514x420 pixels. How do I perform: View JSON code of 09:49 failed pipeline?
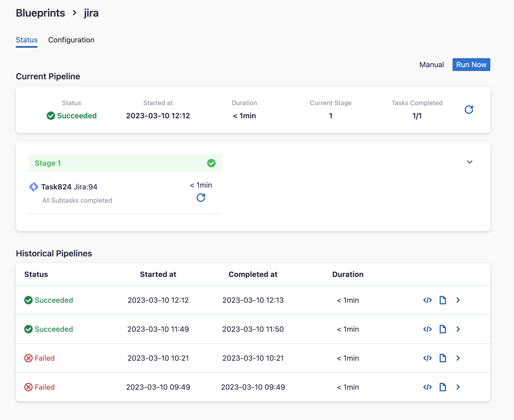click(x=427, y=387)
